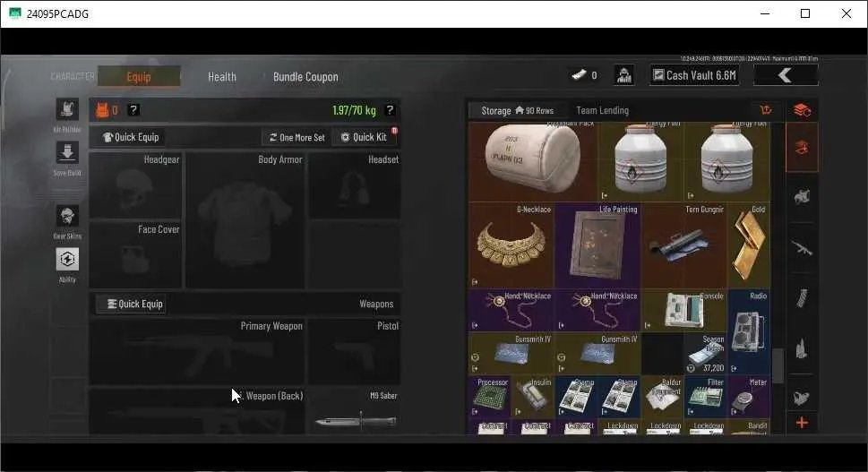868x472 pixels.
Task: Select the highlighted storage box category icon
Action: click(x=802, y=148)
